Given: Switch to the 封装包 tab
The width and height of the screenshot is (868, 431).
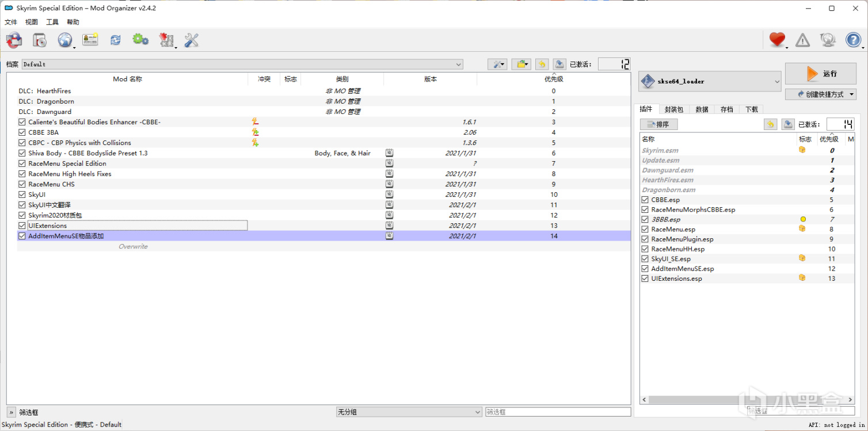Looking at the screenshot, I should 674,109.
